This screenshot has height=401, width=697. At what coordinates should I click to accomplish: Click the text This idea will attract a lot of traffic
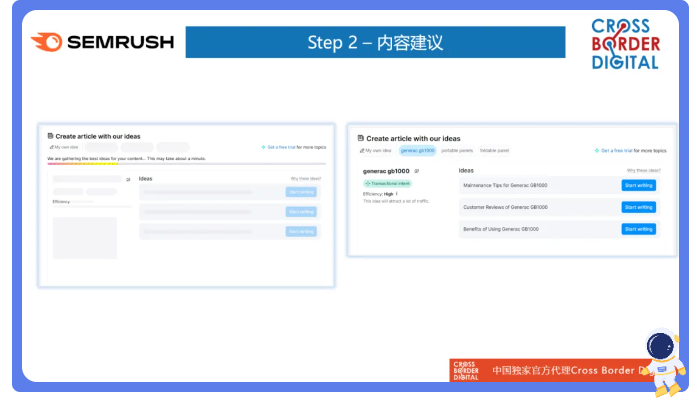click(x=396, y=201)
